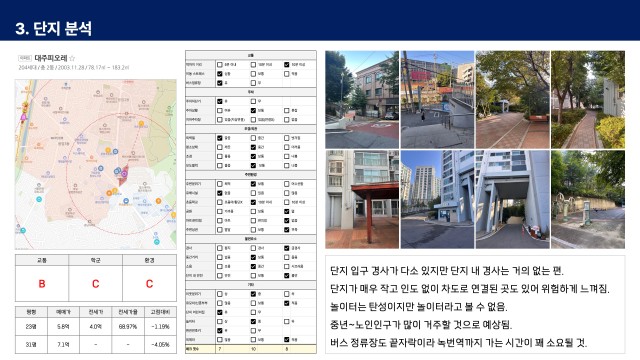Select the 5.8억 cell in the 23평 row
The image size is (640, 360).
63,327
